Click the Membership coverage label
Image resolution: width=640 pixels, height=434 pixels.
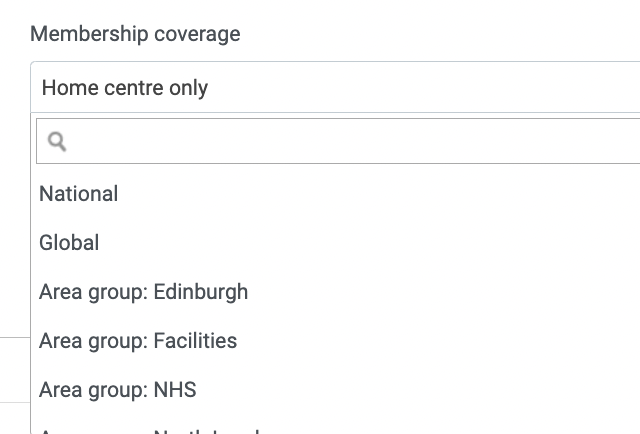click(x=135, y=34)
